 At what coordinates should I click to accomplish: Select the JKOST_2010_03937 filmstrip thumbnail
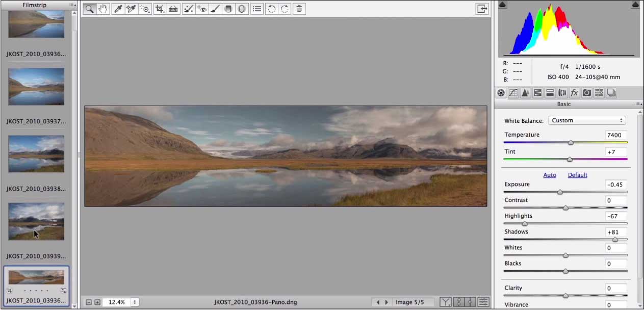point(36,87)
